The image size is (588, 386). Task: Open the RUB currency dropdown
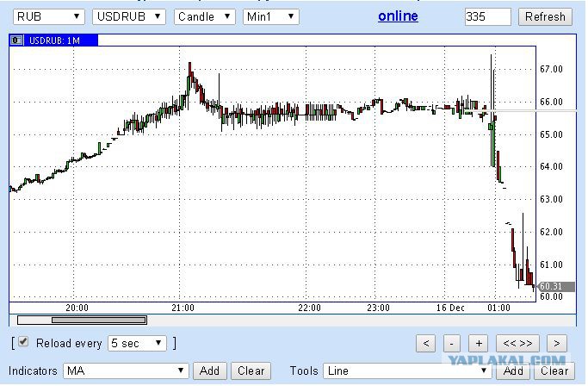tap(48, 16)
